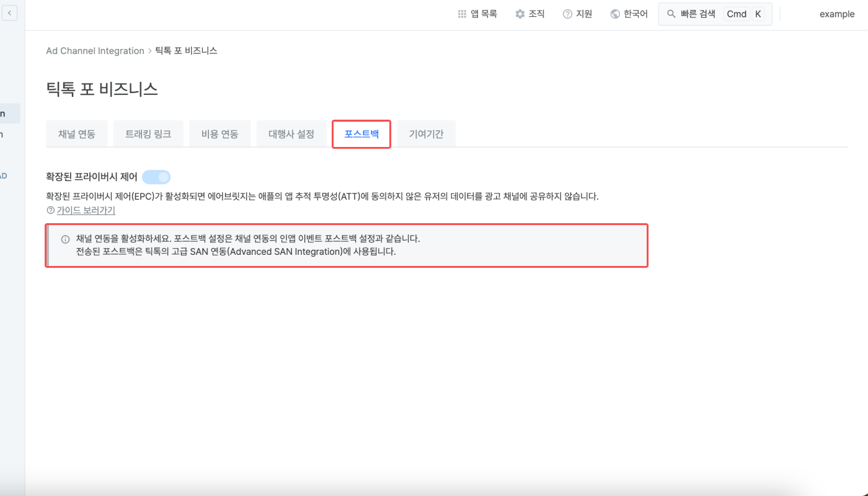This screenshot has width=868, height=496.
Task: Toggle the 확장된 프라이버시 제어 switch
Action: pos(156,177)
